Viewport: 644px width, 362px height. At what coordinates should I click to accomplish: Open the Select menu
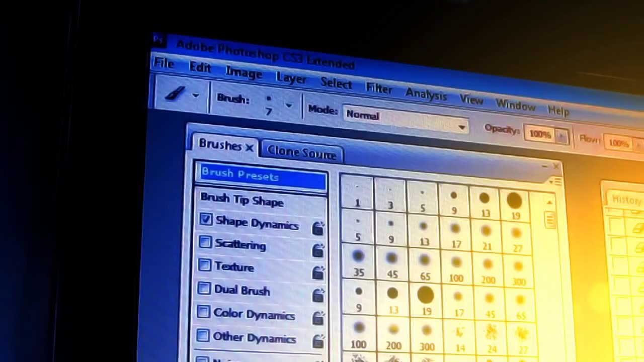(x=336, y=83)
